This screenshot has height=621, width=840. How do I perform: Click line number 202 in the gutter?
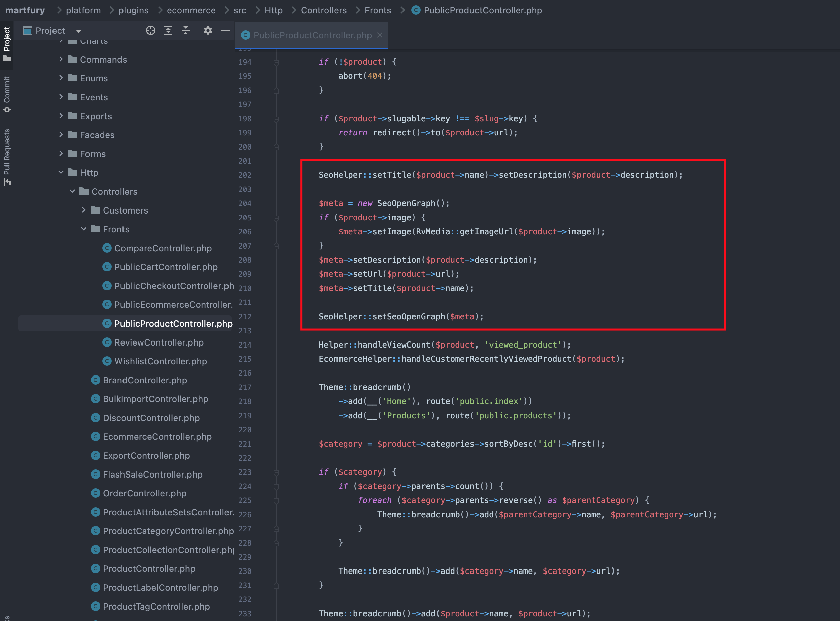pos(245,175)
